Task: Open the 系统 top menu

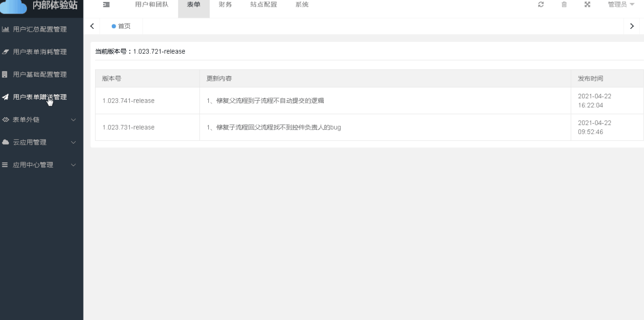Action: click(x=302, y=5)
